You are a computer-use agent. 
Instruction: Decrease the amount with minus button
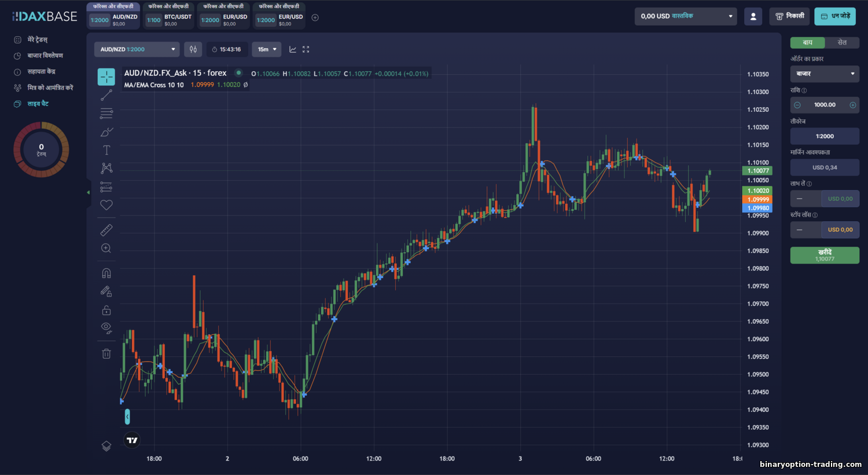point(797,105)
